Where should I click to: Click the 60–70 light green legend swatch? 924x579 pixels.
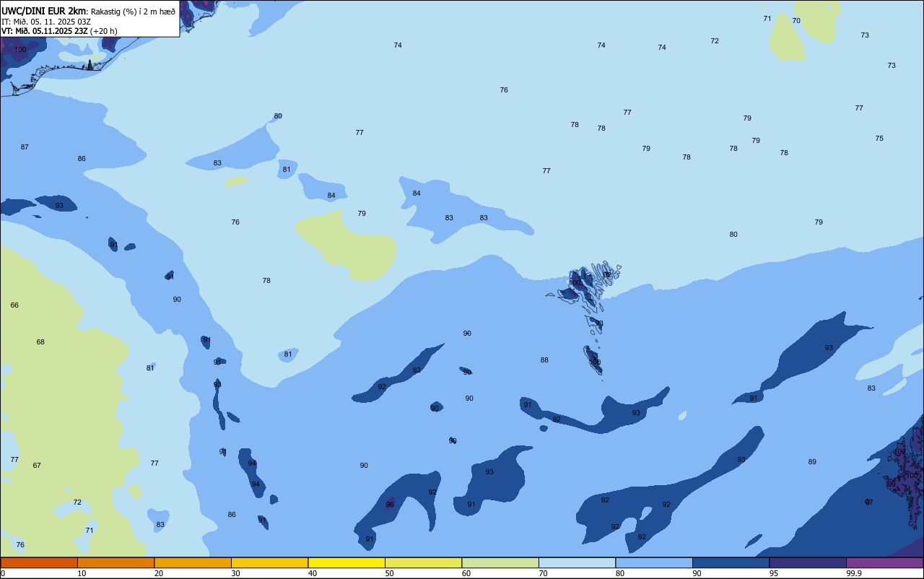(x=500, y=562)
